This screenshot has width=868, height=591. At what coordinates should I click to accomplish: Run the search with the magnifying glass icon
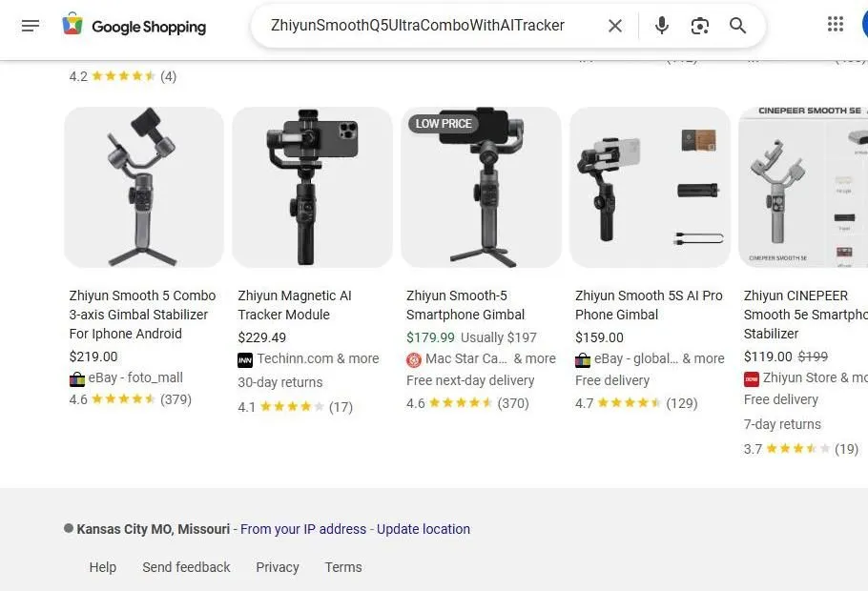[737, 26]
